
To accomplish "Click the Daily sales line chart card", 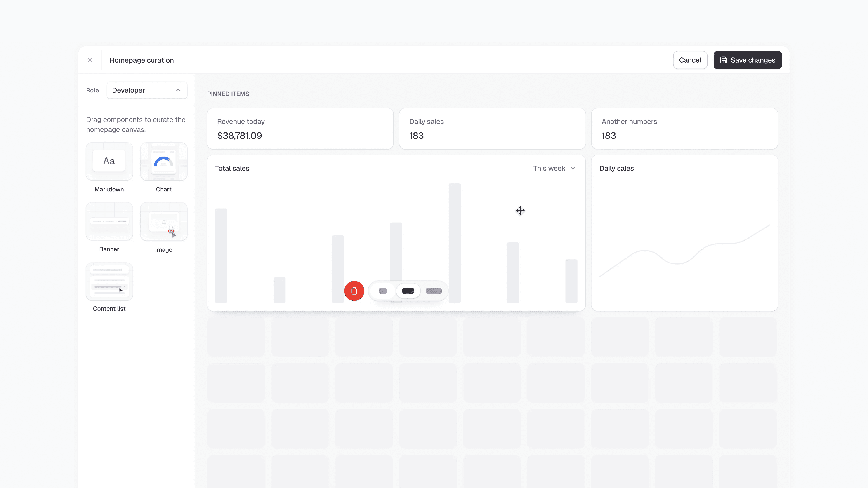I will (684, 233).
